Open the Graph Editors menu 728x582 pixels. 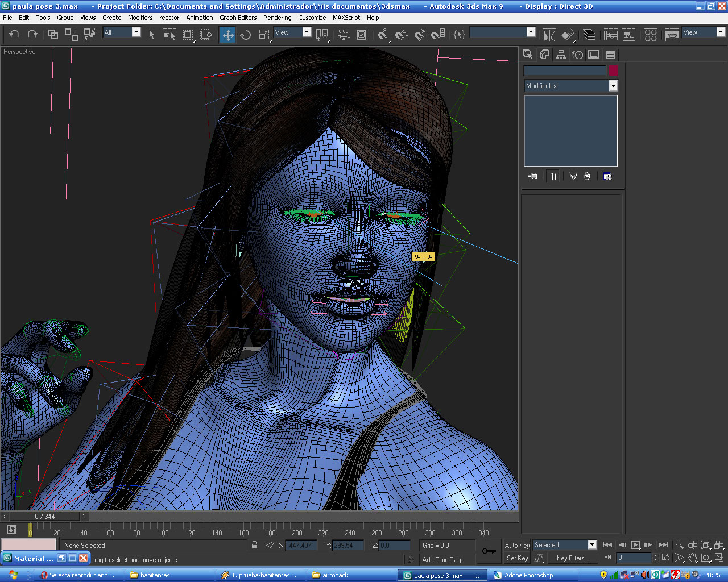(238, 18)
